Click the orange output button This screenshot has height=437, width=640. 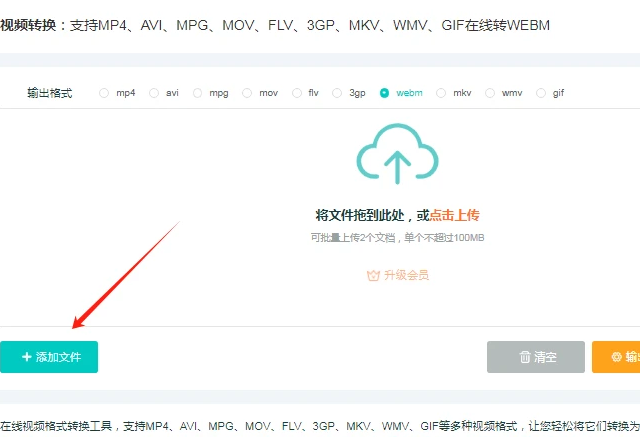coord(616,357)
